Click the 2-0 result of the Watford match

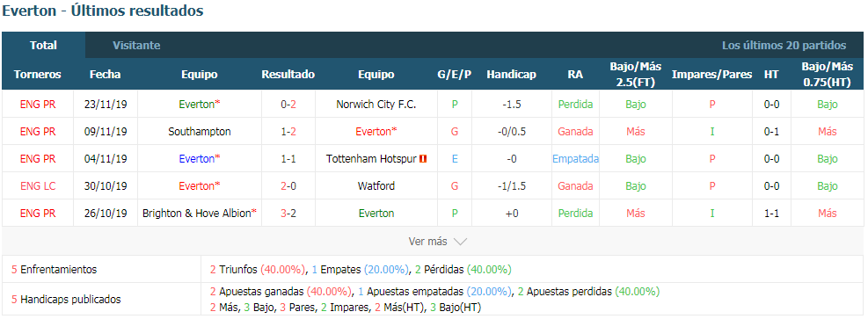point(288,185)
